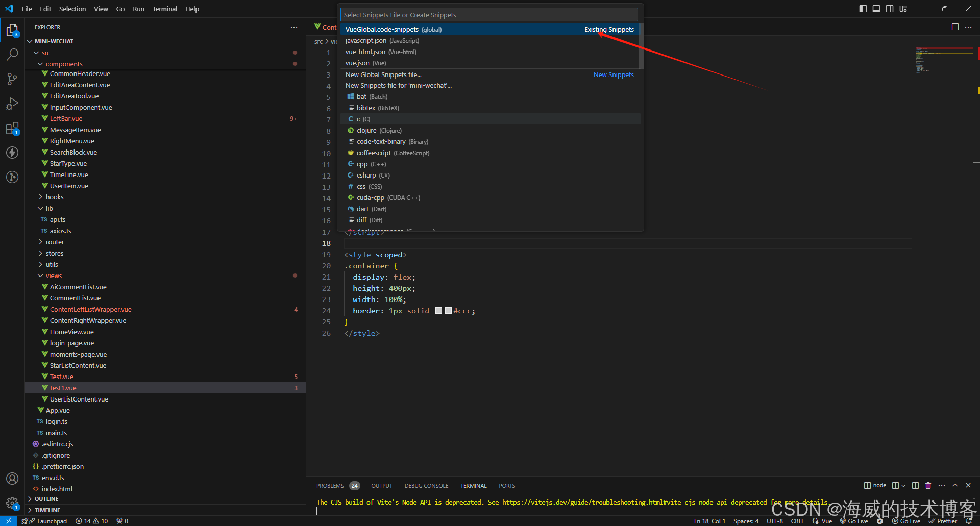Choose New Snippets file for 'mini-wechat'

[x=489, y=85]
